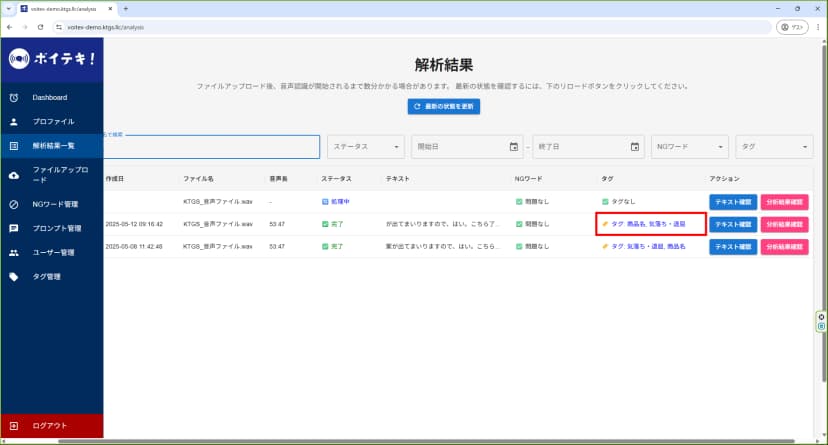Click the browser forward arrow

coord(25,27)
